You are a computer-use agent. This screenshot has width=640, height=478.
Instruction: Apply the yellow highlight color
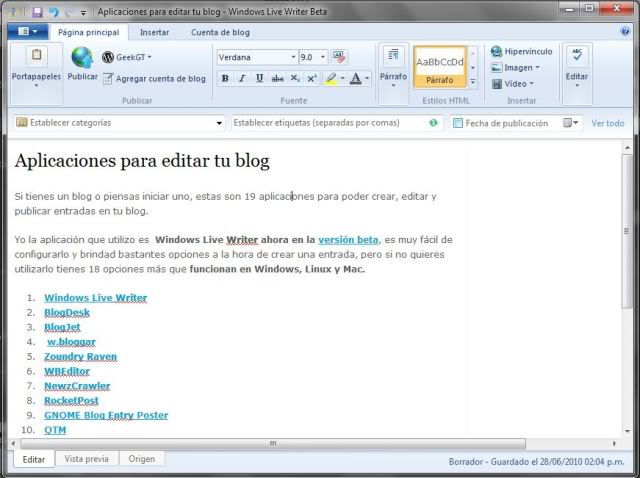tap(331, 78)
